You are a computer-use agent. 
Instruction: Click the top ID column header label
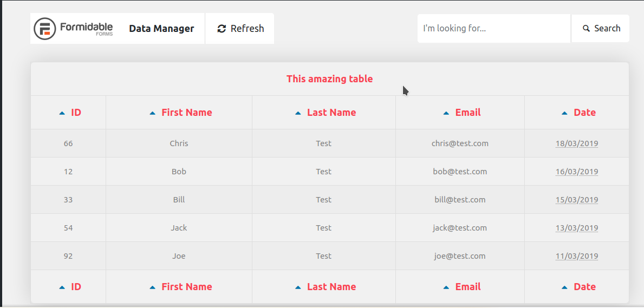tap(76, 113)
